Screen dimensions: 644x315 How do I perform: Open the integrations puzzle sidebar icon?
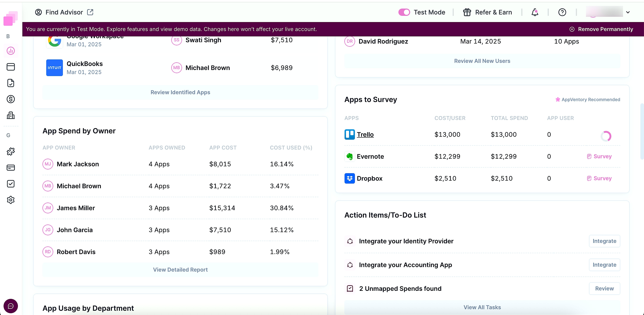click(x=11, y=151)
